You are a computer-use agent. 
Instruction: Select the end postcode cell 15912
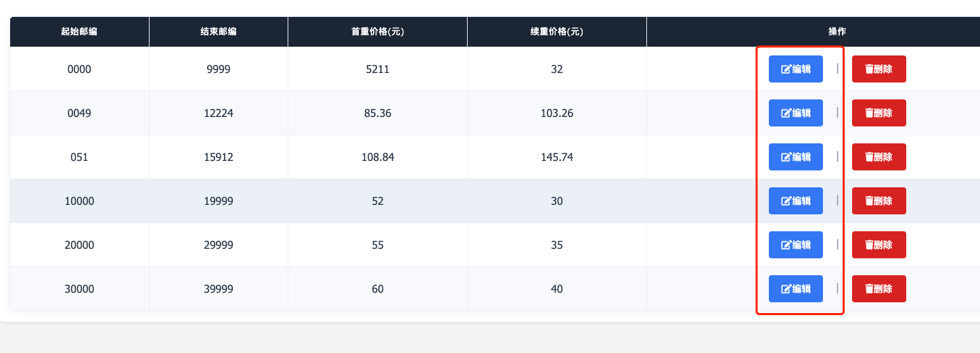[219, 157]
